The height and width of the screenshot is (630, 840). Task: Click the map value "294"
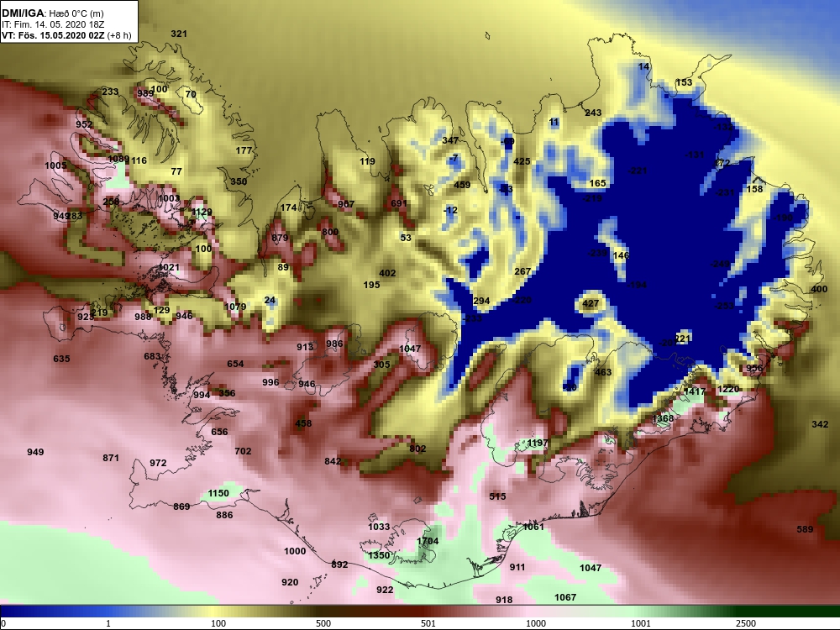(481, 301)
